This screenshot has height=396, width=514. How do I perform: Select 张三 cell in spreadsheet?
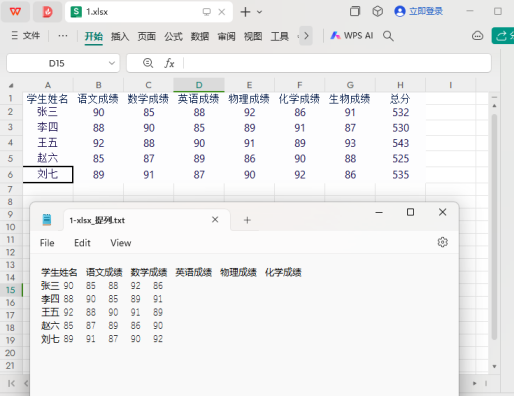48,112
